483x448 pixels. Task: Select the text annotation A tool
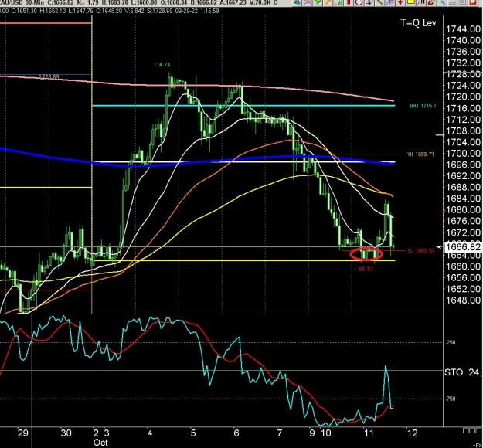[421, 2]
